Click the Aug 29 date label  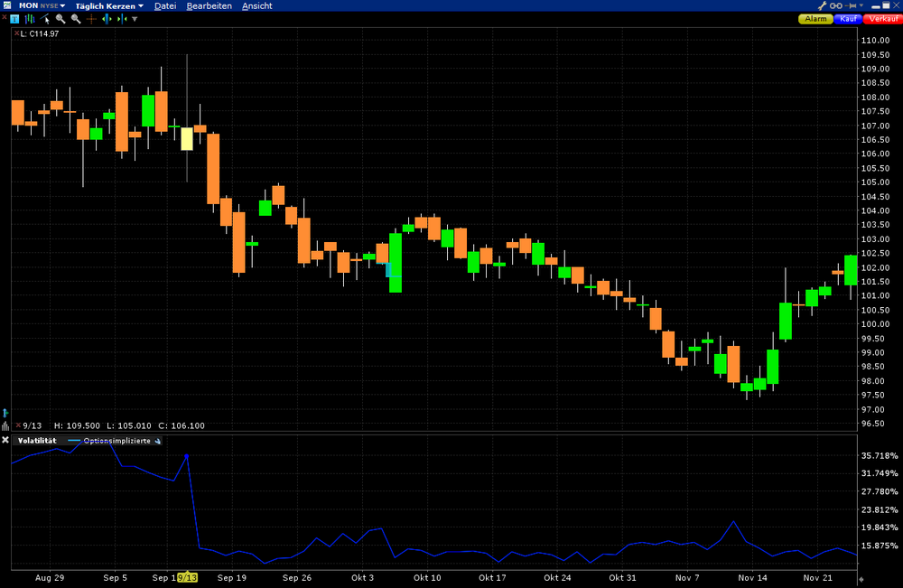50,578
